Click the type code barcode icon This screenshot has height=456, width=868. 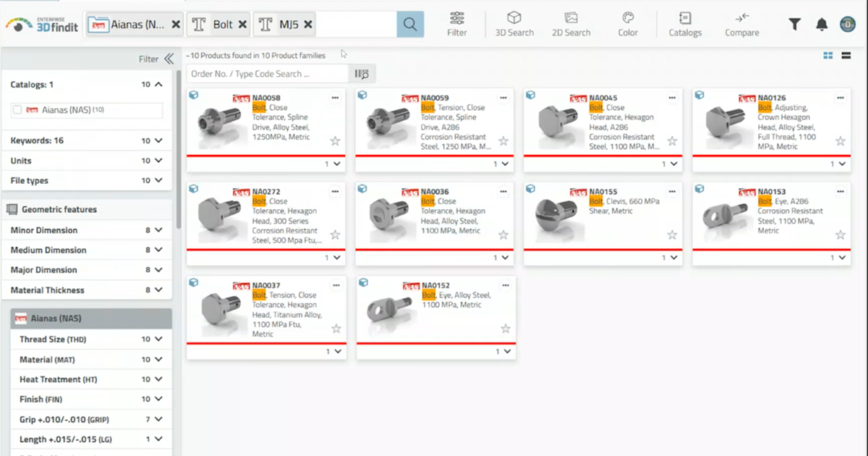pos(362,74)
